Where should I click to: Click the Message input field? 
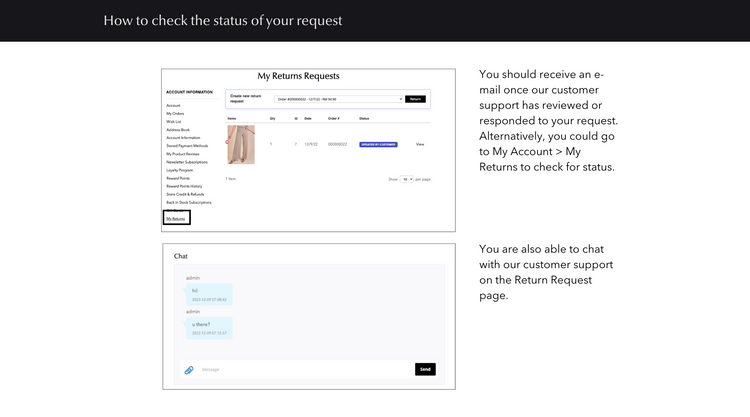point(300,369)
